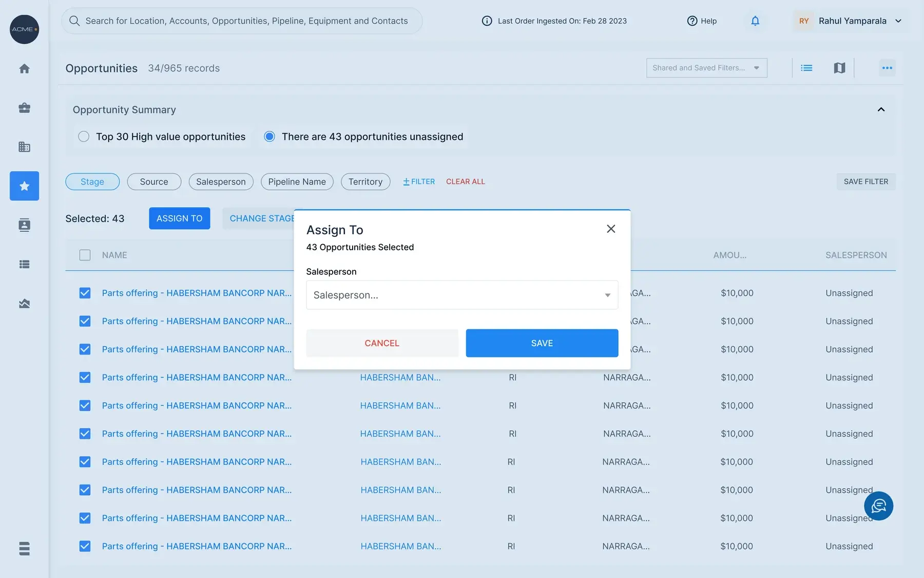Add a filter with +FILTER
The image size is (924, 578).
click(x=418, y=181)
